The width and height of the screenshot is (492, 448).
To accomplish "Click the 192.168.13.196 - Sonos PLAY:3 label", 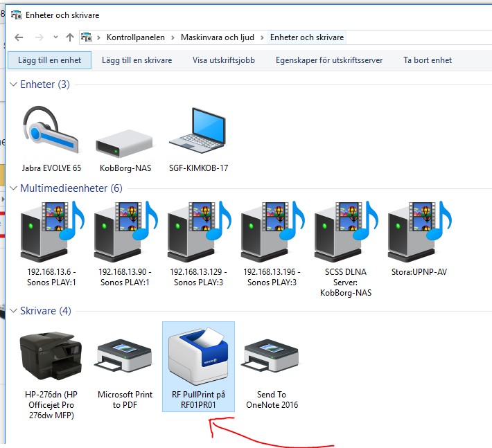I will pos(272,277).
